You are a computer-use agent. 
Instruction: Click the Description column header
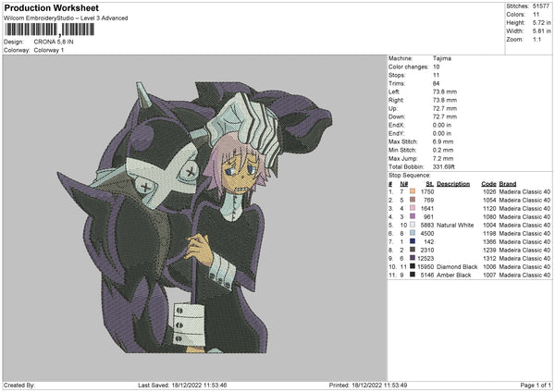click(453, 184)
